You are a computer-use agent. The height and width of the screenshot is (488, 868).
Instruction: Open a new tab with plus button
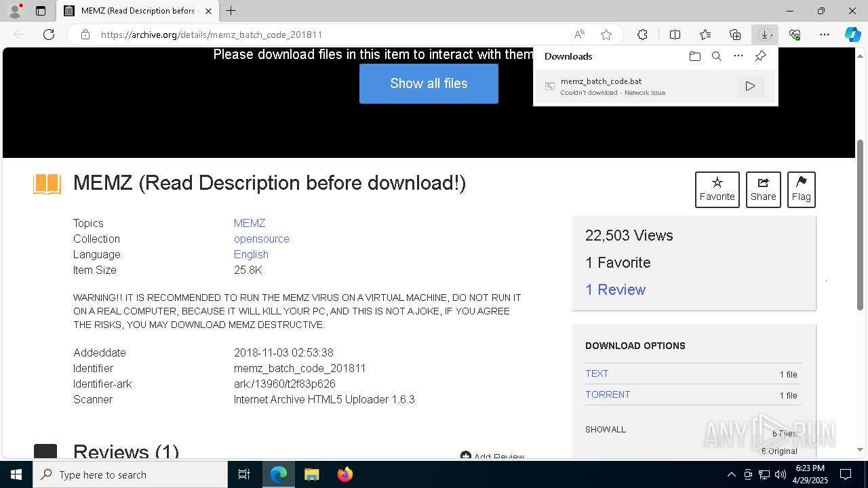click(231, 11)
